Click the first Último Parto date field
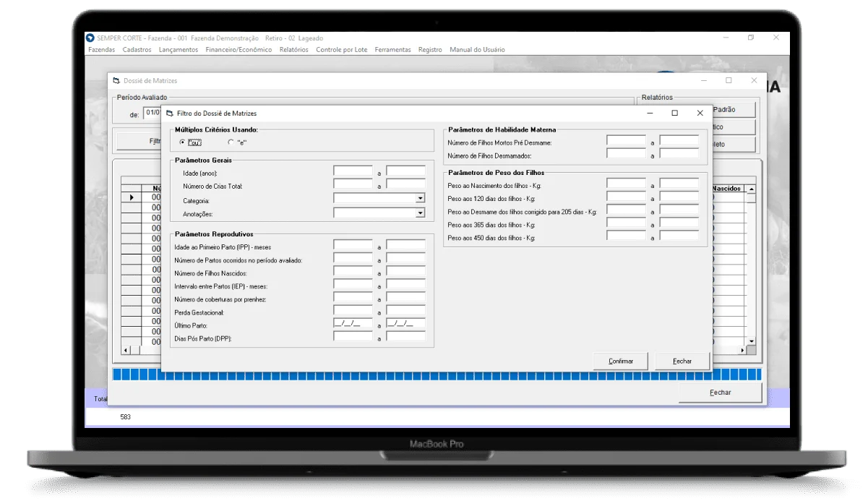868x501 pixels. pos(353,324)
